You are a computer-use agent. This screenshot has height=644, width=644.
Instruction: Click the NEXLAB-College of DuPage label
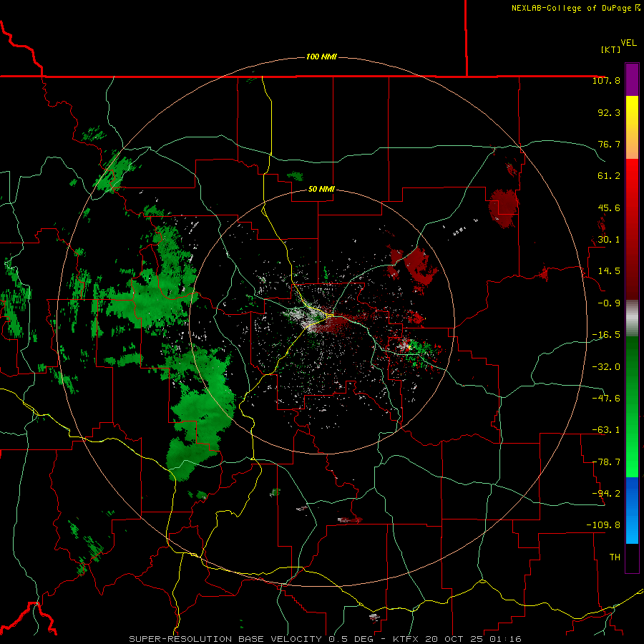pos(575,8)
